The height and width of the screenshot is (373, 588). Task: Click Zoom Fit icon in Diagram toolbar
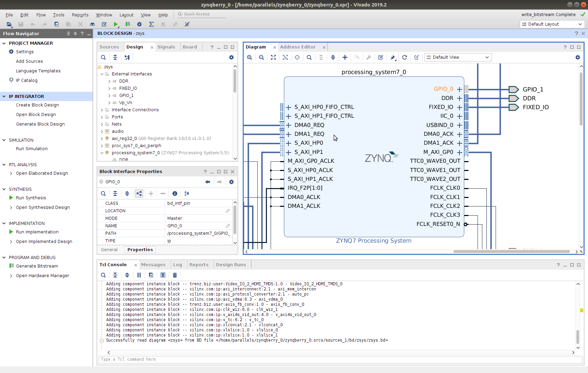tap(273, 57)
